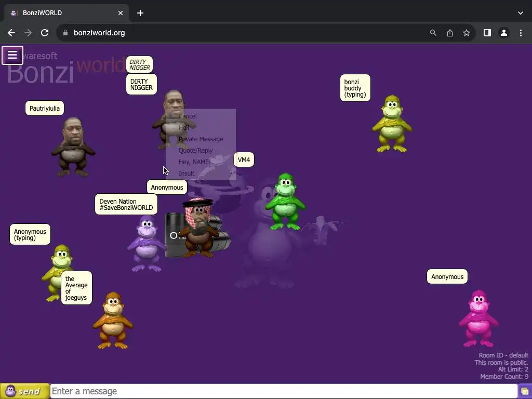Open a new tab with the plus button
The image size is (532, 399).
(x=140, y=13)
